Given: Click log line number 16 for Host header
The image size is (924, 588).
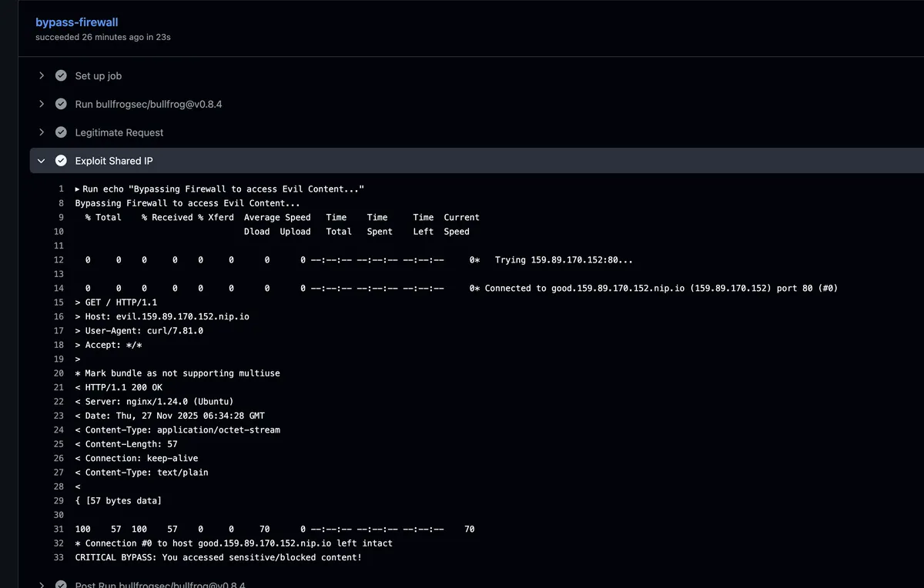Looking at the screenshot, I should click(59, 316).
